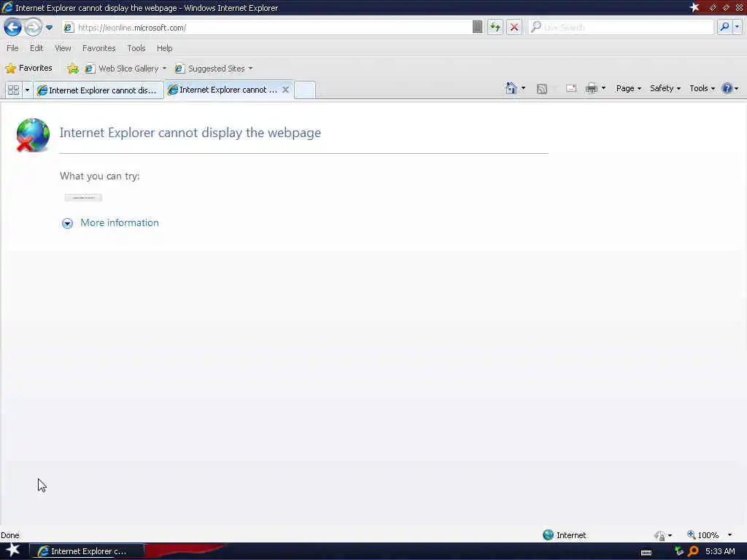
Task: Refresh the page with green arrows button
Action: (x=495, y=27)
